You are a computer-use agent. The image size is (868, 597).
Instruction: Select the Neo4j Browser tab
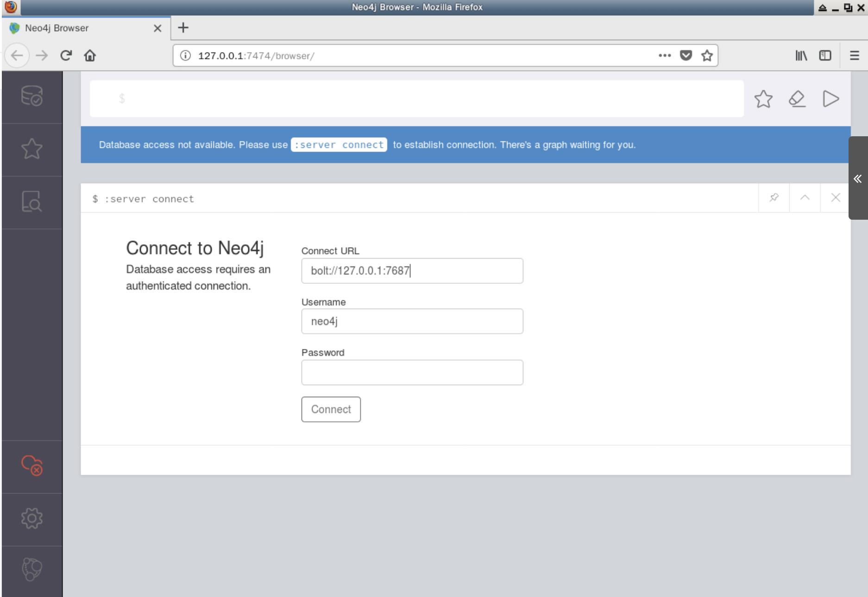point(86,28)
